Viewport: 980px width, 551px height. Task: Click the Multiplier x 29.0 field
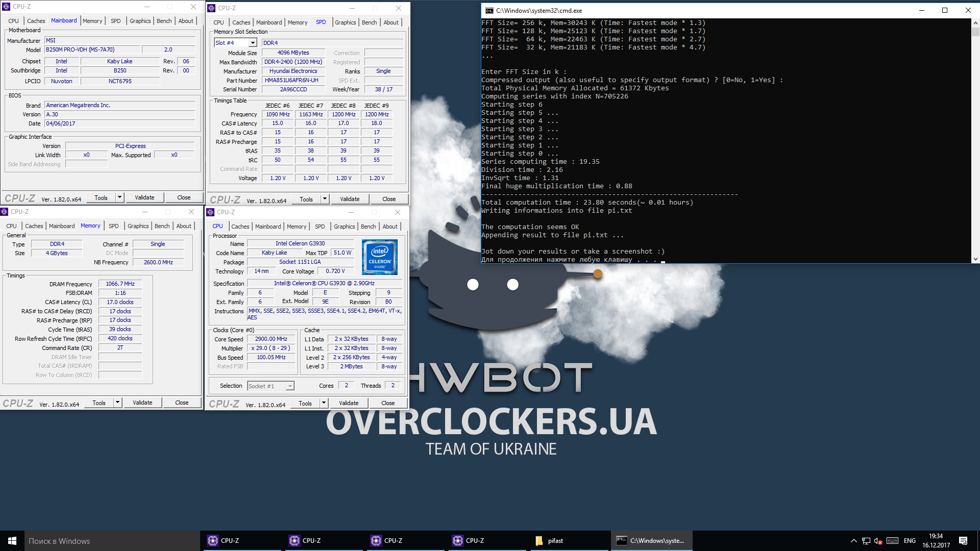point(272,348)
